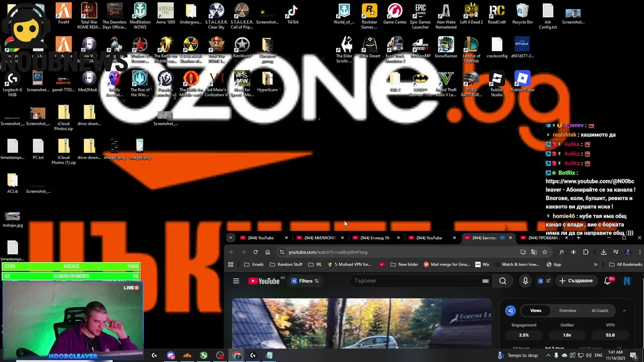
Task: Click the Chrome address bar URL
Action: [x=328, y=252]
